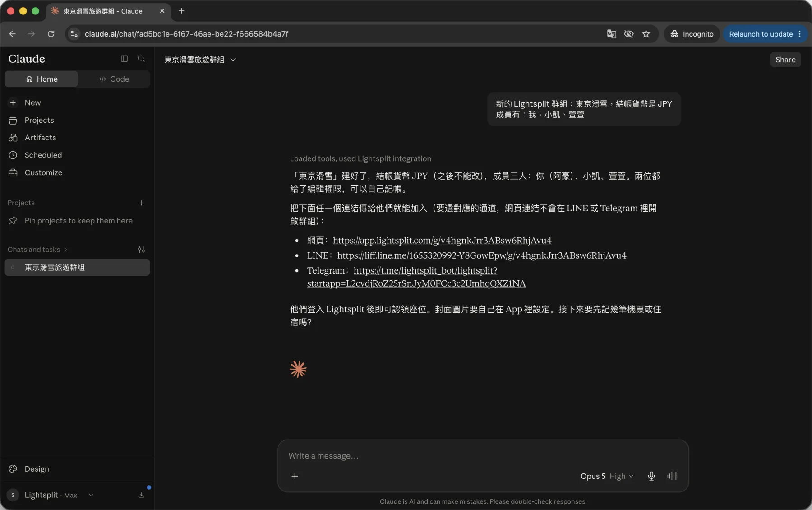Screen dimensions: 812x510
Task: Open the chat title dropdown 東京滑雪旅遊群組
Action: pos(200,60)
